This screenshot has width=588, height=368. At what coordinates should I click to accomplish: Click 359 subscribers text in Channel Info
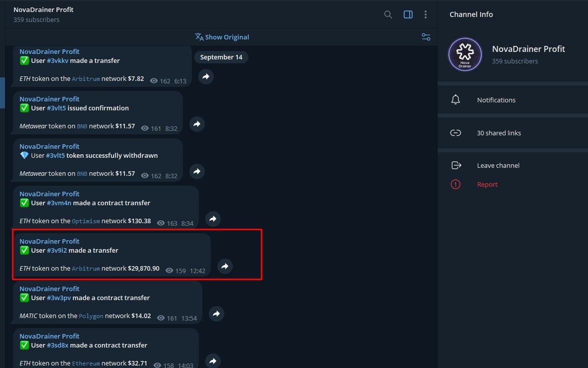[x=515, y=61]
